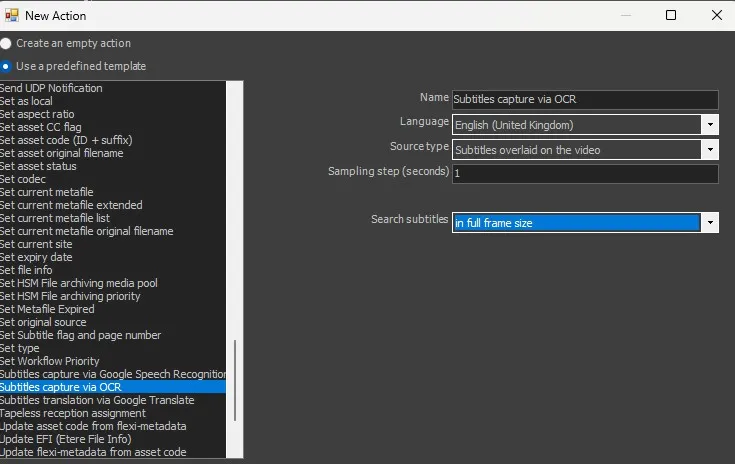Choose 'Send UDP Notification' template
This screenshot has height=464, width=735.
(x=51, y=88)
